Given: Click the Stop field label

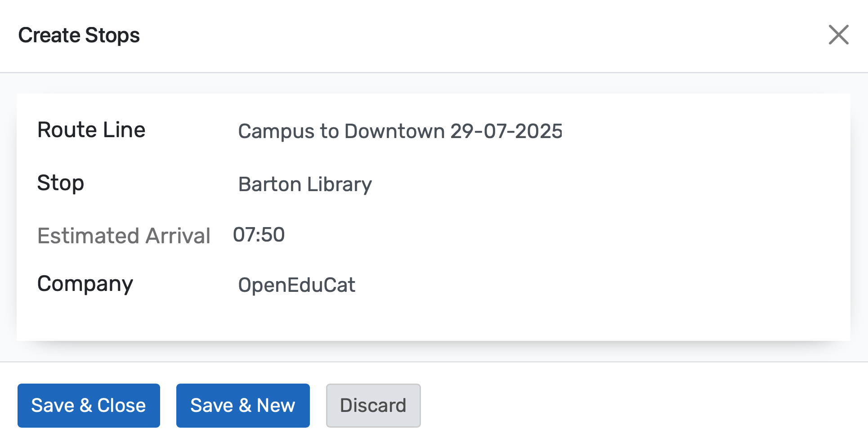Looking at the screenshot, I should [61, 183].
